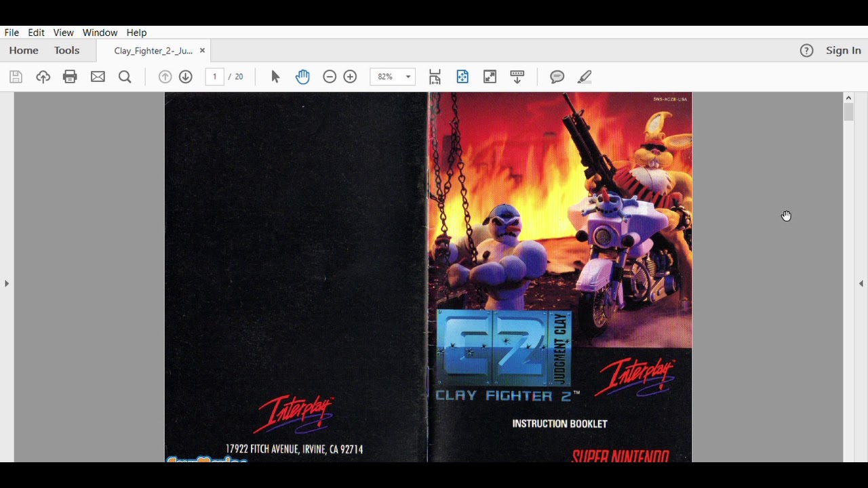Open the File menu

click(12, 33)
